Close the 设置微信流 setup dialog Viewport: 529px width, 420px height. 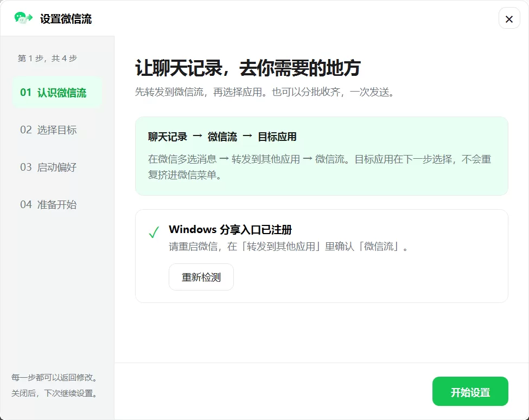[509, 18]
